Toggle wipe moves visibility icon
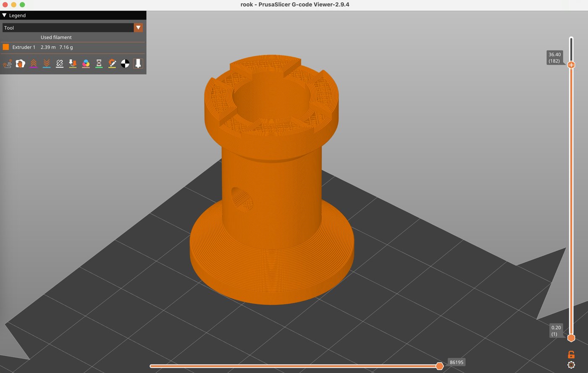The height and width of the screenshot is (373, 588). pos(20,63)
